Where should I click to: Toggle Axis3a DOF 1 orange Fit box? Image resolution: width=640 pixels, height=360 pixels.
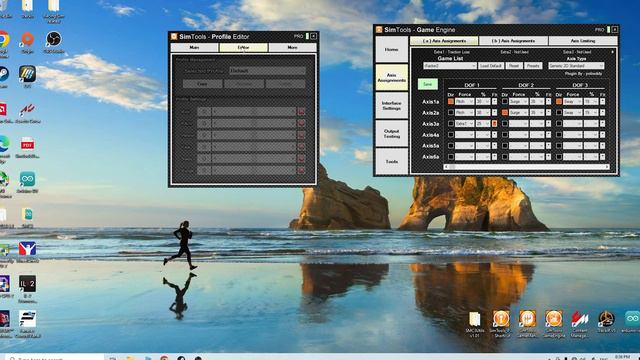[494, 123]
